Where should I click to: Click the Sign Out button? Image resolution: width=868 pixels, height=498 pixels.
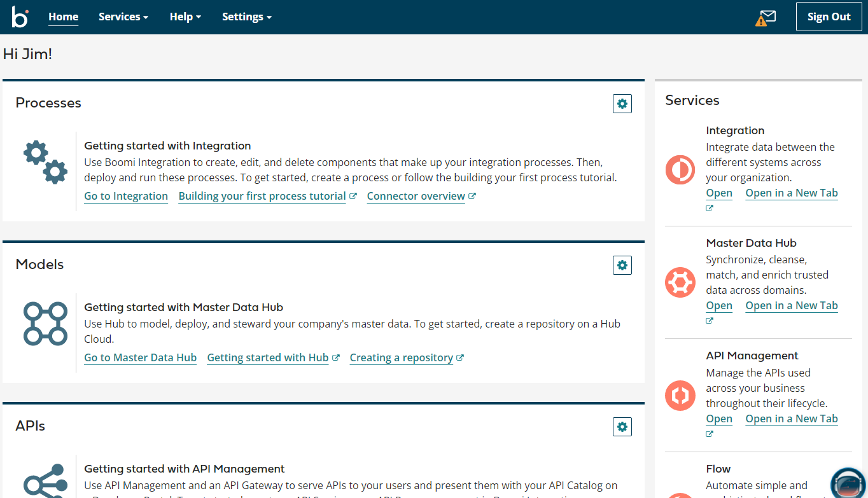point(829,17)
